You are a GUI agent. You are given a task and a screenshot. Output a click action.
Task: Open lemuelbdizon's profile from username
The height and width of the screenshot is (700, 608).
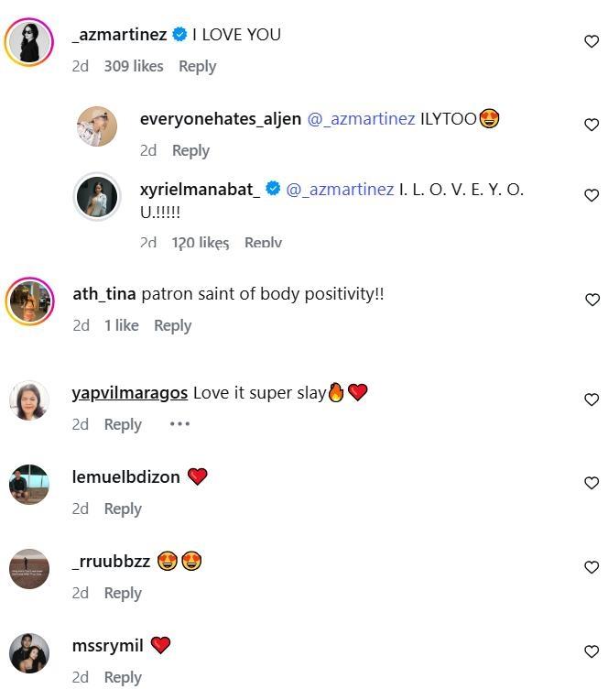125,476
